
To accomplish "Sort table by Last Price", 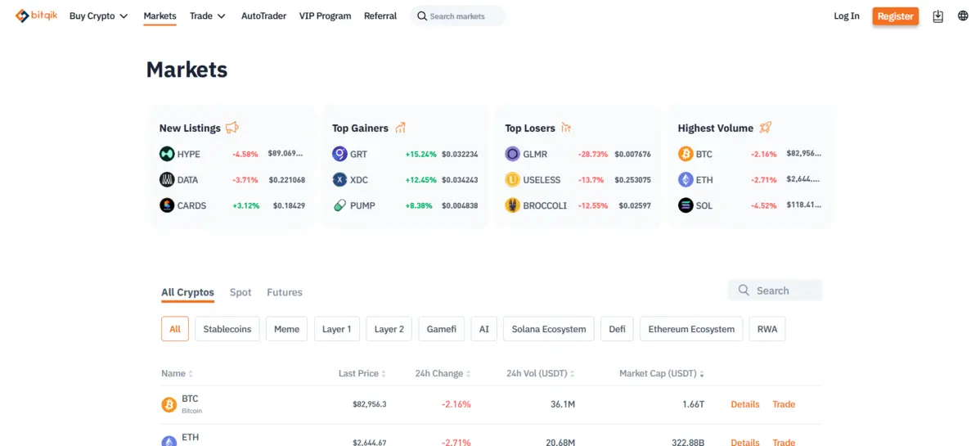I will tap(362, 373).
